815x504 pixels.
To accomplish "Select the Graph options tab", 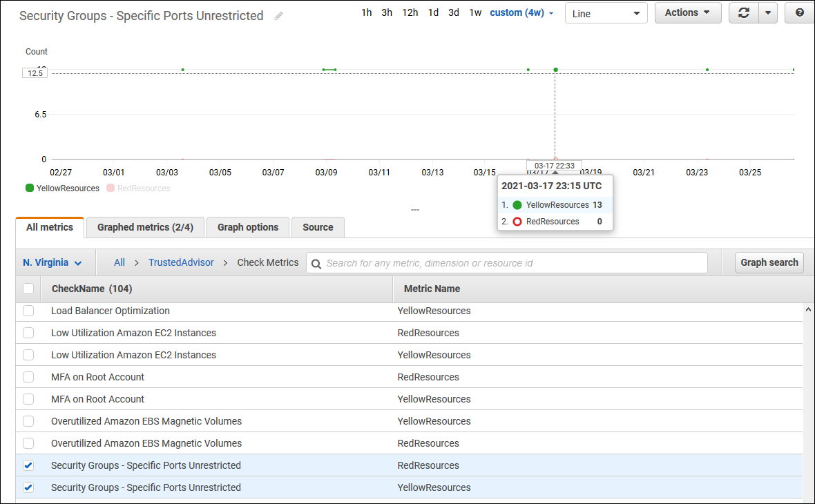I will [x=247, y=227].
